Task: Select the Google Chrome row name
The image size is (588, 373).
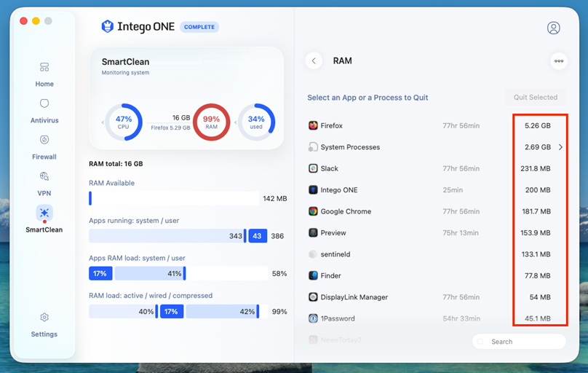Action: 346,211
